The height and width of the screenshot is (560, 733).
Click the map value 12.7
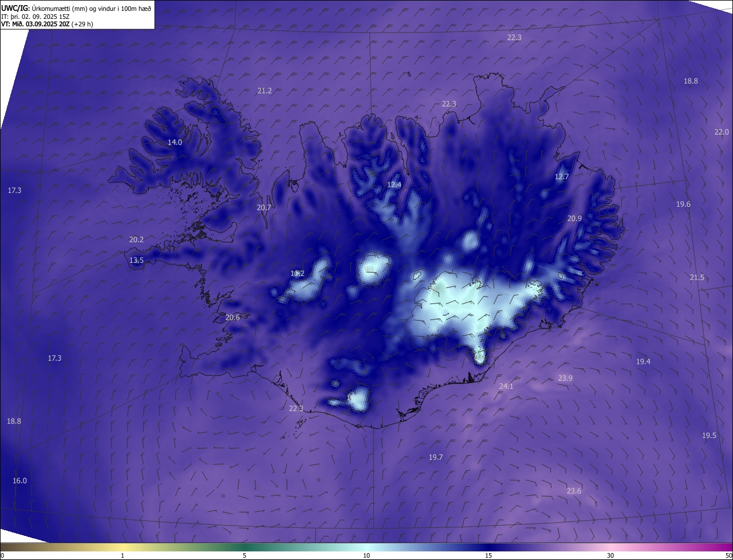point(562,176)
